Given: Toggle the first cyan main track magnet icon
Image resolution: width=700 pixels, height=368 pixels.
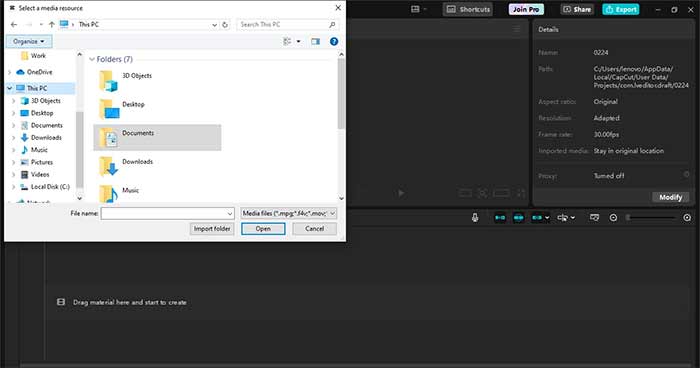Looking at the screenshot, I should pyautogui.click(x=500, y=217).
